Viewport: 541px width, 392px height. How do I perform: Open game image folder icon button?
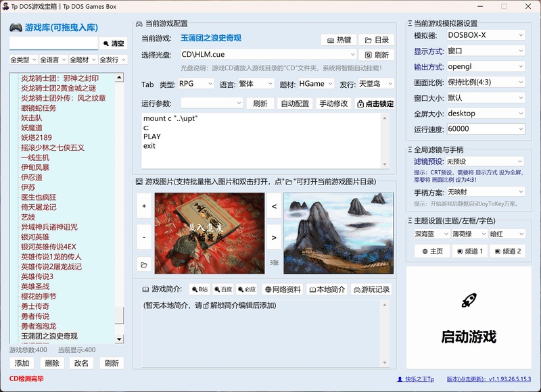coord(144,265)
